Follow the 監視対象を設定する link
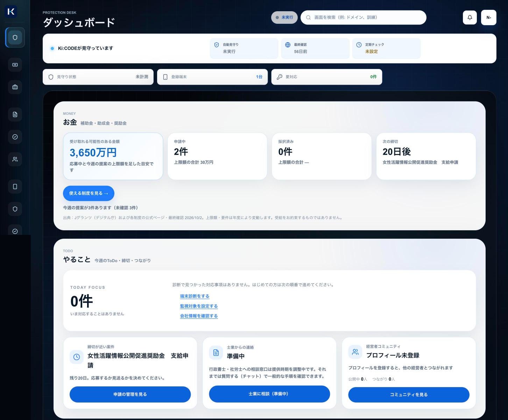The image size is (508, 420). point(199,306)
